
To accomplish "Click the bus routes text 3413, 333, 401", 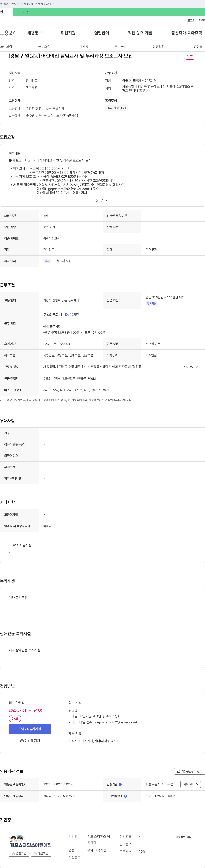I will [x=77, y=390].
